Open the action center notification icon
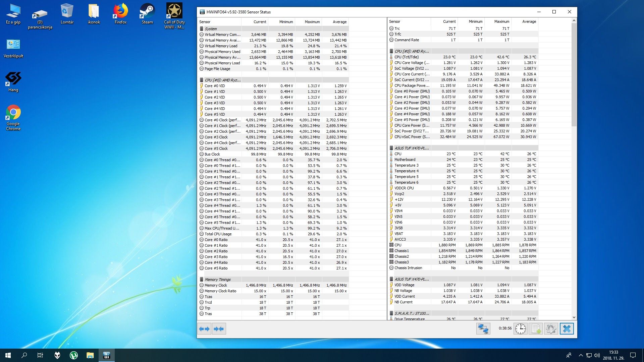 click(633, 355)
